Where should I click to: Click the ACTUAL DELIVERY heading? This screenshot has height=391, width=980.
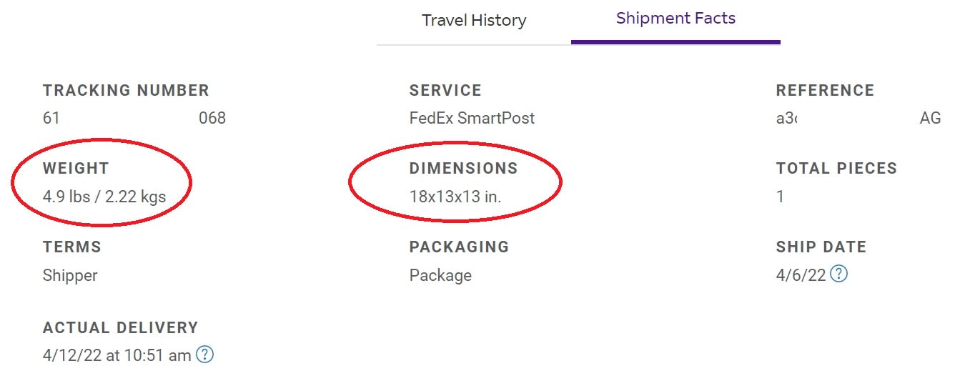tap(120, 328)
